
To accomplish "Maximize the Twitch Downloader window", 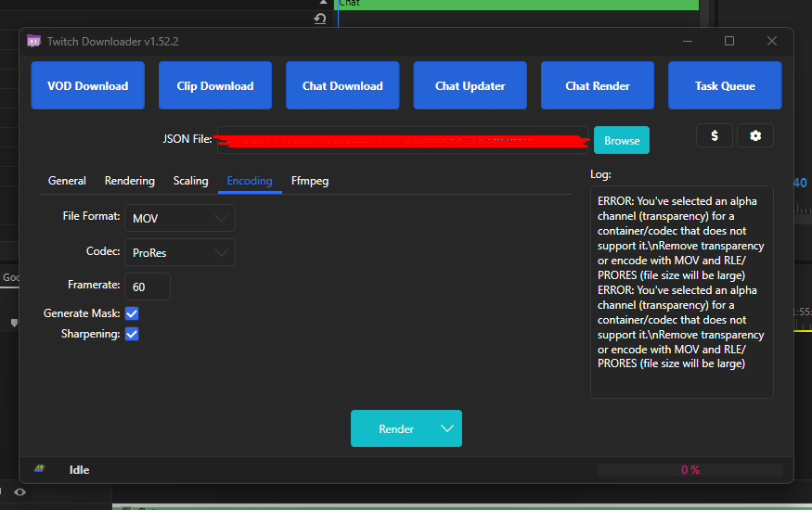I will [729, 41].
